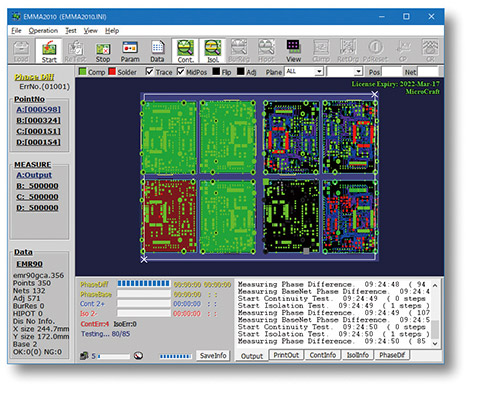
Task: Click the View toolbar icon
Action: (293, 51)
